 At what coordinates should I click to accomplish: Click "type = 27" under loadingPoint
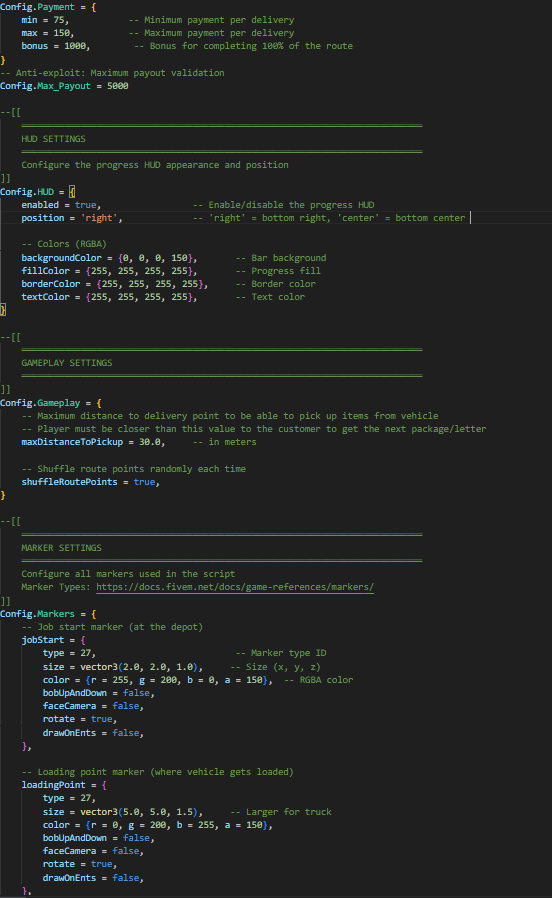pyautogui.click(x=69, y=798)
